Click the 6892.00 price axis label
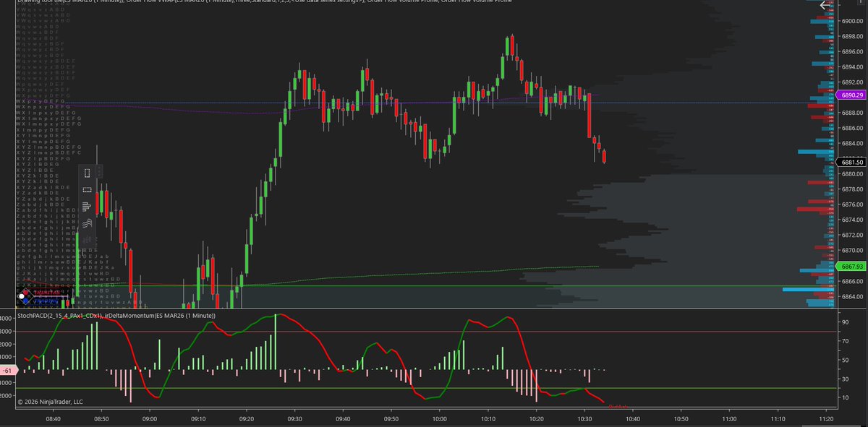The image size is (868, 427). pyautogui.click(x=852, y=82)
